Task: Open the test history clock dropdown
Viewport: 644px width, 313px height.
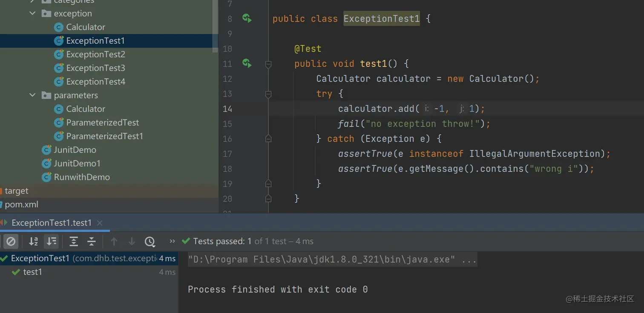Action: coord(149,242)
